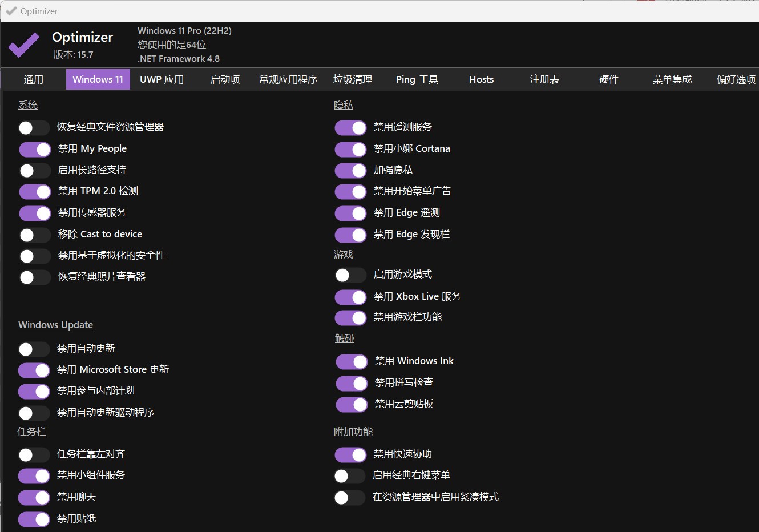The height and width of the screenshot is (532, 759).
Task: Switch off 禁用传感器服务
Action: pos(35,213)
